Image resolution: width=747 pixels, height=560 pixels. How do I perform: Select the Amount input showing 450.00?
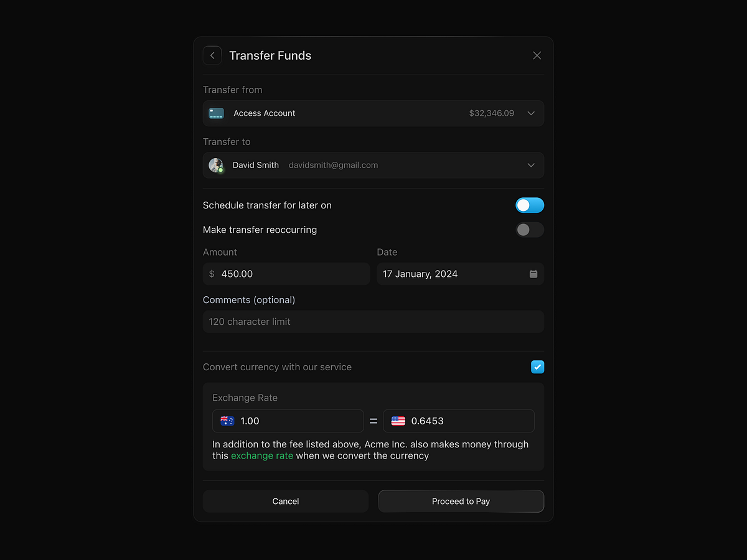click(x=286, y=274)
